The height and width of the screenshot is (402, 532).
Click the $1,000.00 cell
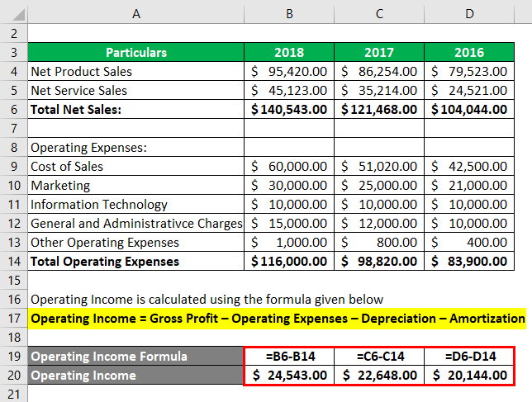[x=289, y=242]
